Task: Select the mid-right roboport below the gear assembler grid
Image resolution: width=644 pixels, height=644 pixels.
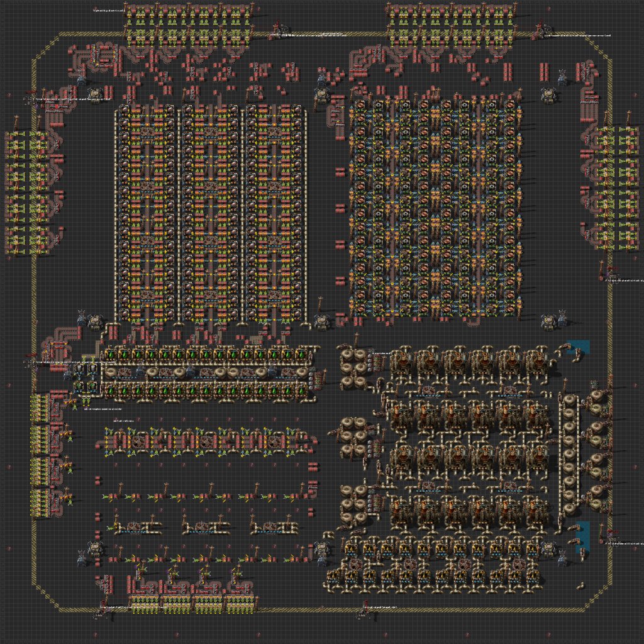Action: tap(548, 321)
